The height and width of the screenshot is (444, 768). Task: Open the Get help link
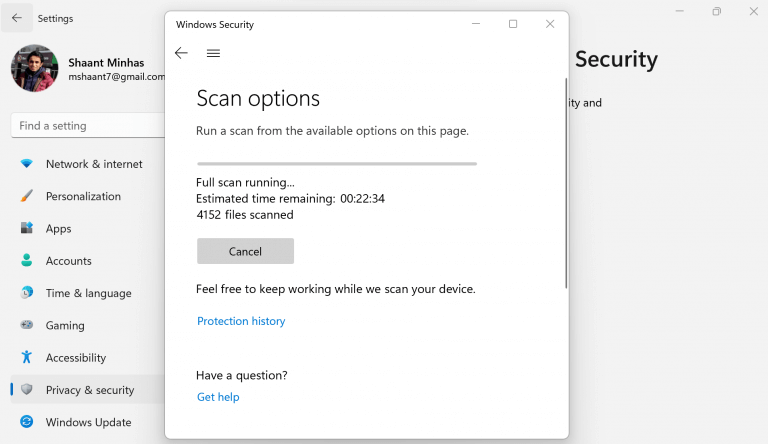click(x=218, y=397)
